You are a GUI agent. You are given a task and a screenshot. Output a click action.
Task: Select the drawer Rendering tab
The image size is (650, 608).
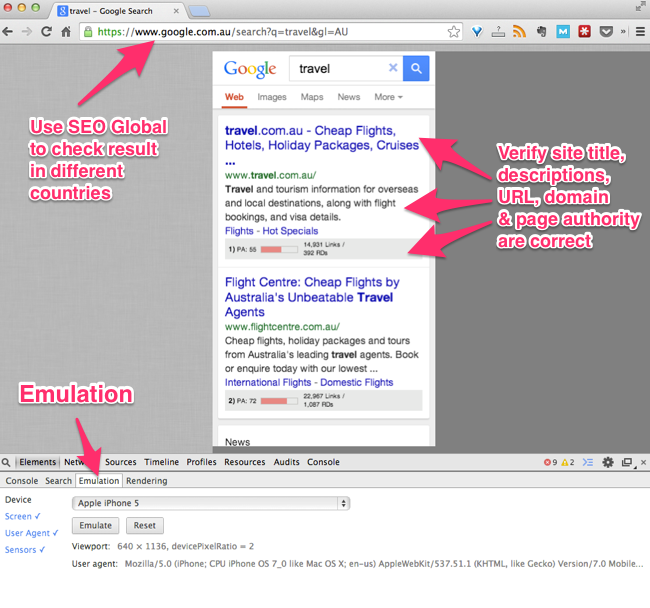point(147,481)
